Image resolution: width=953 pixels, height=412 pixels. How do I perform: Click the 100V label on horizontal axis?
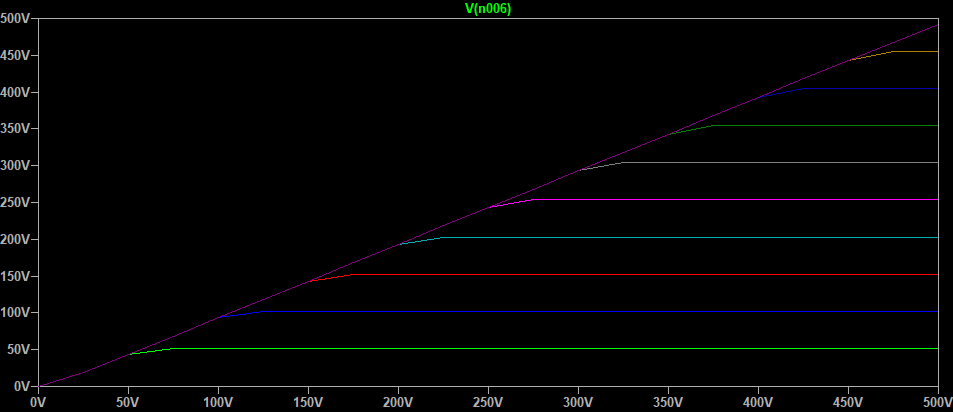(218, 402)
